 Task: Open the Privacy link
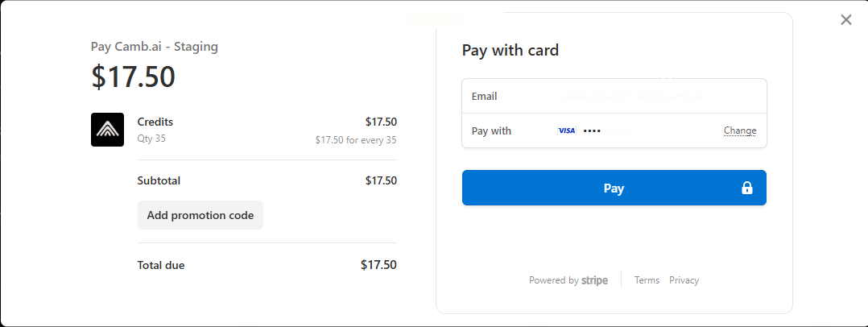[684, 280]
